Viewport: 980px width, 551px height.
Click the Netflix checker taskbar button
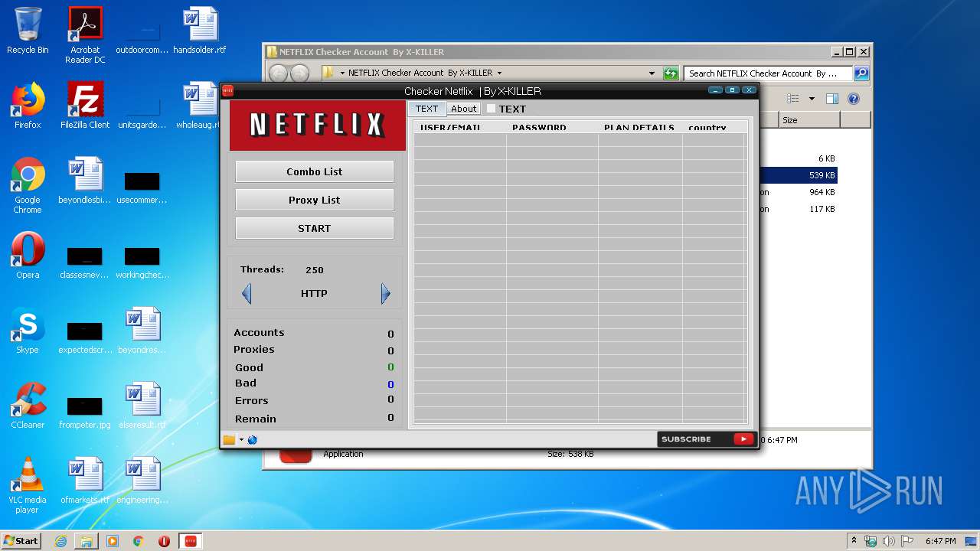tap(191, 541)
